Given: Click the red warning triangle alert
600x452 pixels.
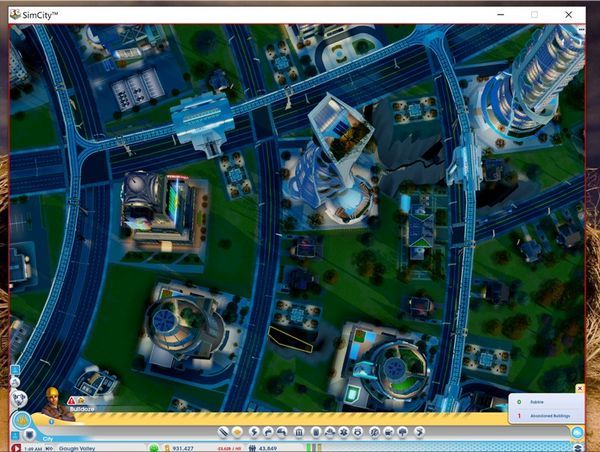Looking at the screenshot, I should pyautogui.click(x=71, y=401).
